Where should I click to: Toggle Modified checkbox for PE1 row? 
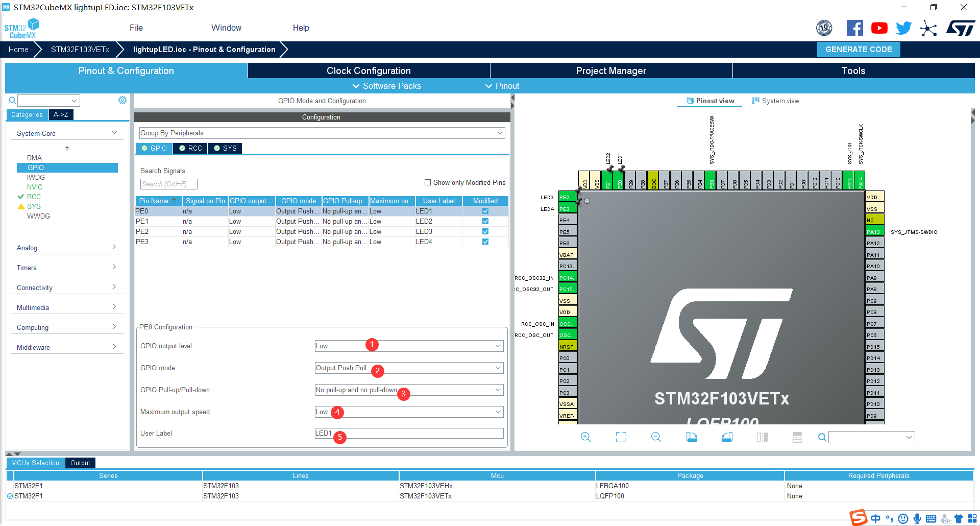485,221
